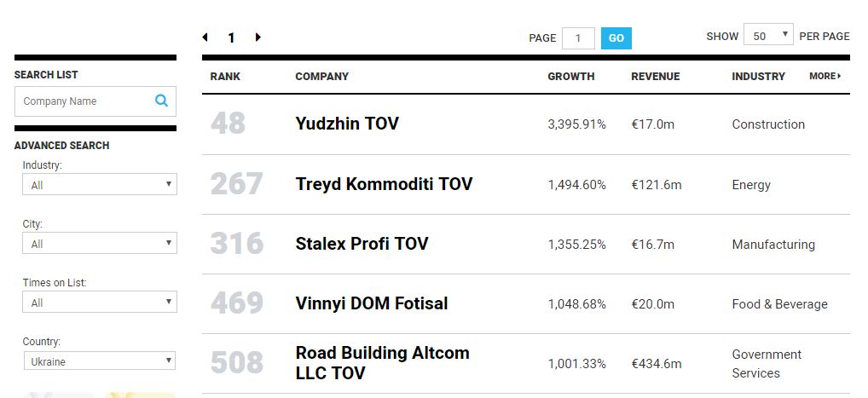
Task: Sort by the REVENUE column header
Action: tap(655, 77)
